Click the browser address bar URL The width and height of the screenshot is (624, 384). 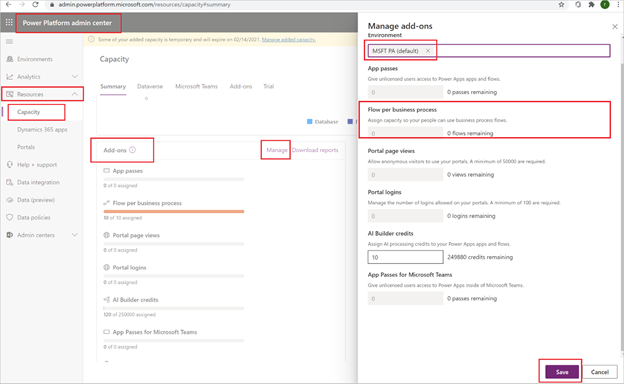click(x=144, y=4)
